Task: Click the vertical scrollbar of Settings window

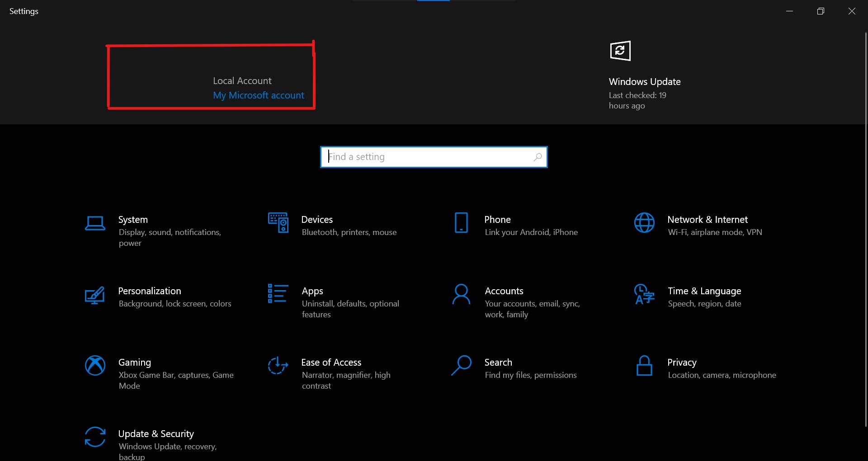Action: 866,229
